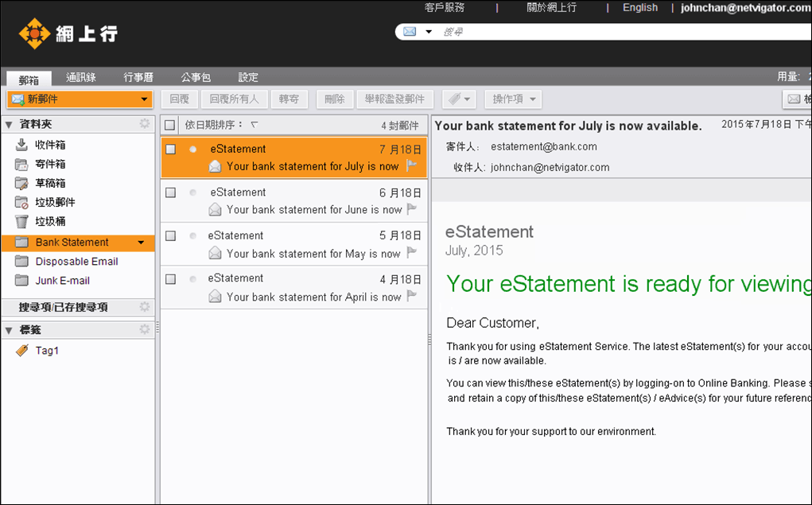Toggle read dot on May email
The width and height of the screenshot is (812, 505).
pos(192,235)
